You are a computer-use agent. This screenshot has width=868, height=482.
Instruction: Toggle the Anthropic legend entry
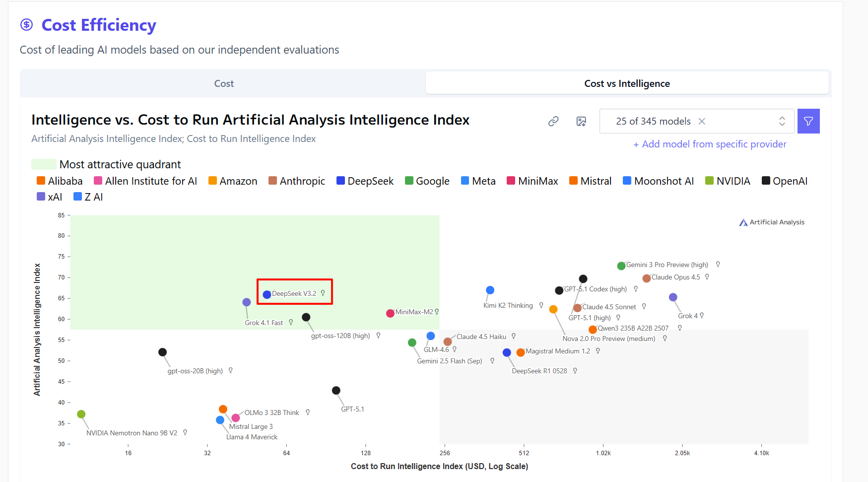pyautogui.click(x=297, y=181)
